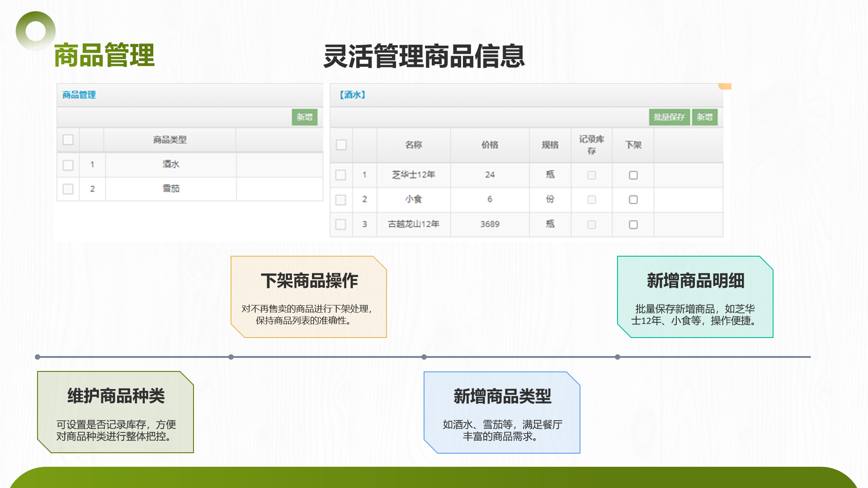The width and height of the screenshot is (868, 488).
Task: Check the row checkbox for 雪茄
Action: [x=68, y=189]
